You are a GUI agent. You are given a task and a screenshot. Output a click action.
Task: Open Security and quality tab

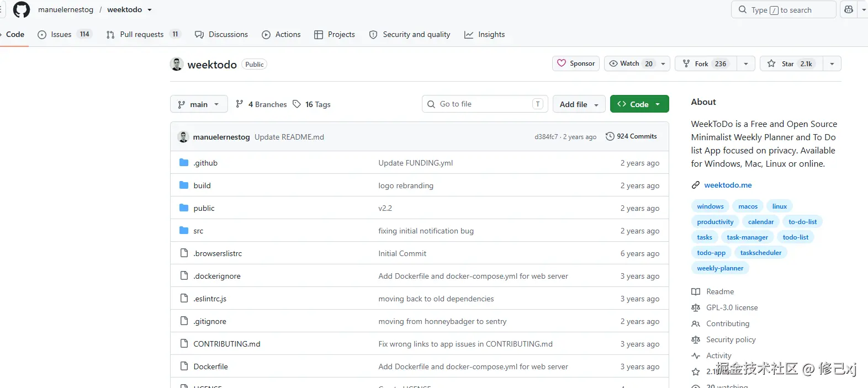point(410,34)
